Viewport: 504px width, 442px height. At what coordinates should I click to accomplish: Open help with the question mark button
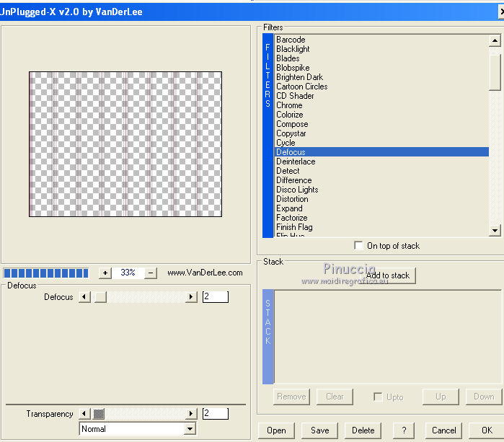tap(404, 430)
